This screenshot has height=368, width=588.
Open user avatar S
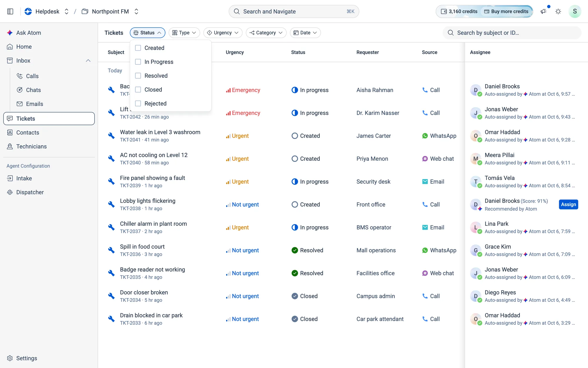[575, 11]
